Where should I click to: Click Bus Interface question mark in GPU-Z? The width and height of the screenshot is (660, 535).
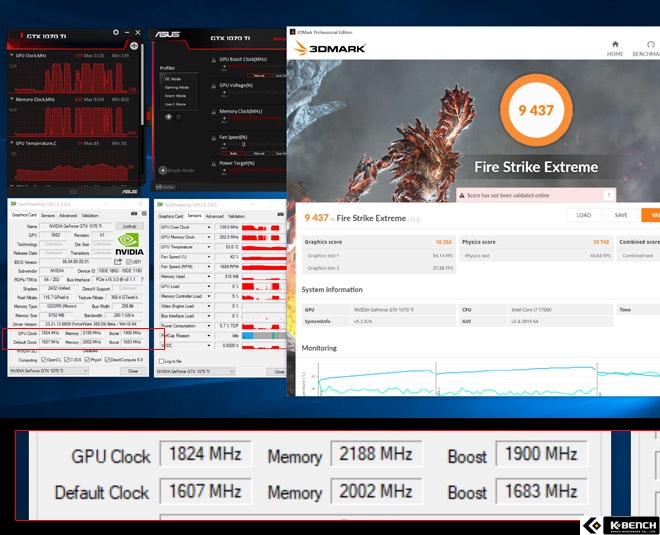click(142, 279)
